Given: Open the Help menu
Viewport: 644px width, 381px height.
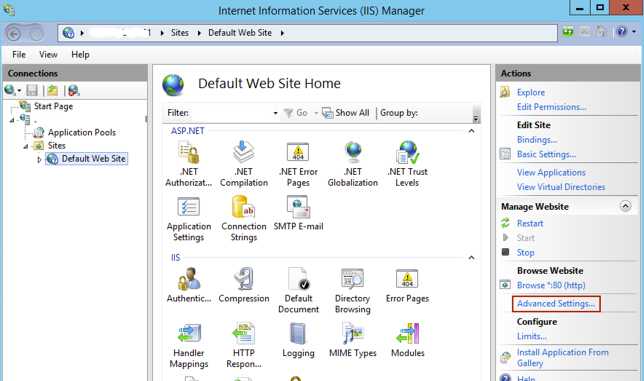Looking at the screenshot, I should 80,55.
